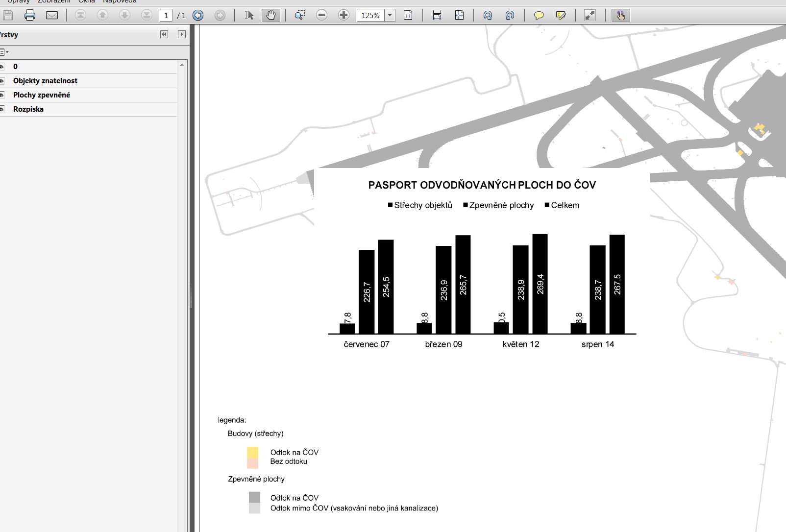
Task: Click the marquee zoom tool
Action: click(x=299, y=15)
